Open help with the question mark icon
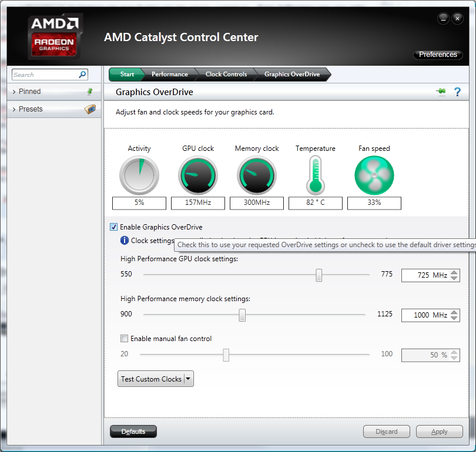The image size is (476, 452). point(457,92)
